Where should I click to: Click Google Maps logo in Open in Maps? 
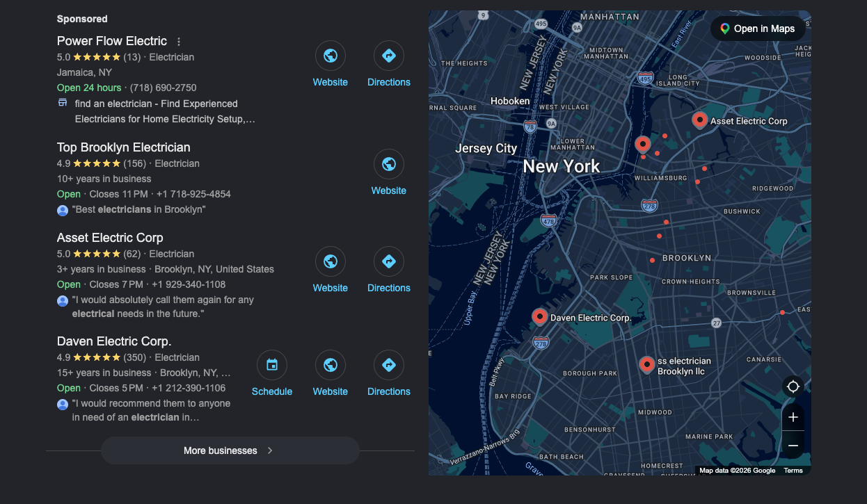(724, 29)
